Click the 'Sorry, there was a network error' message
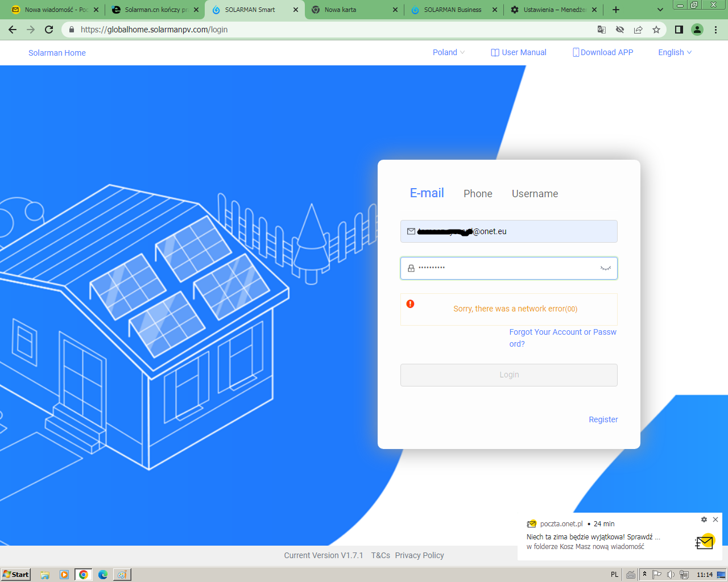The height and width of the screenshot is (582, 728). 515,309
